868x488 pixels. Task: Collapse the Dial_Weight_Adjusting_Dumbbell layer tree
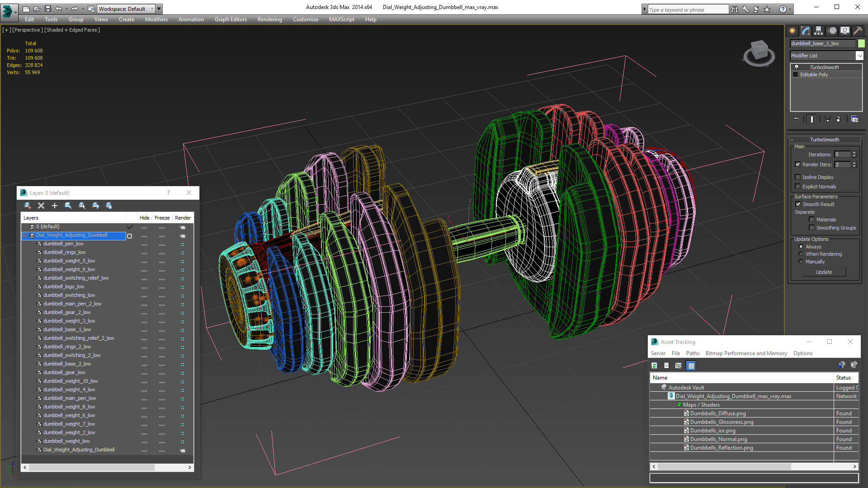(x=25, y=235)
